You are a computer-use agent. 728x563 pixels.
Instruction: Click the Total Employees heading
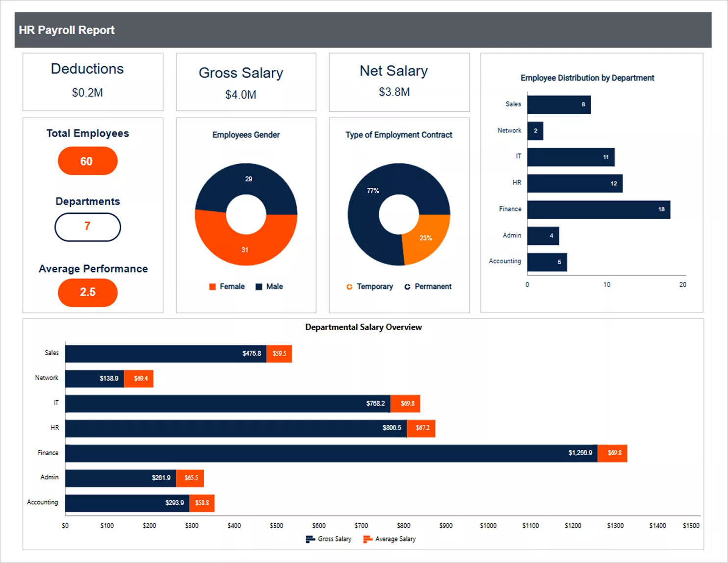[x=88, y=133]
